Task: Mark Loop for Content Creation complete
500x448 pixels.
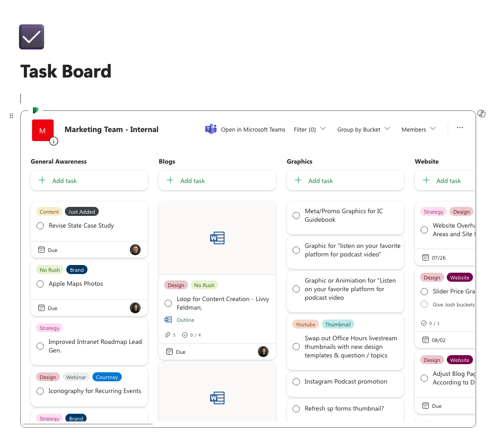Action: 168,303
